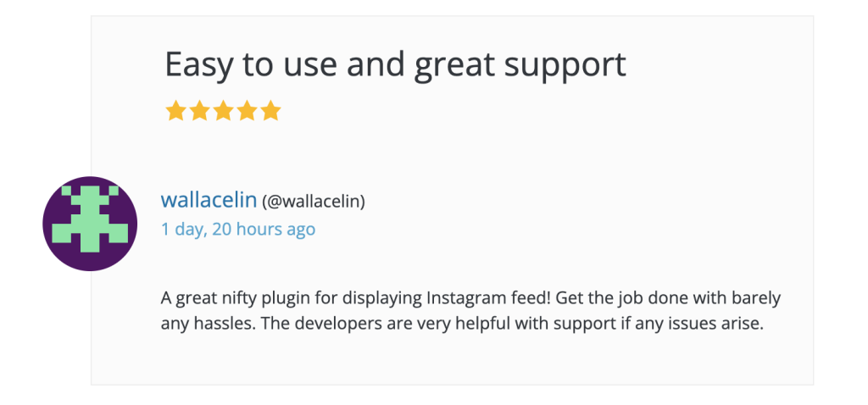Image resolution: width=868 pixels, height=405 pixels.
Task: Click the first gold rating star
Action: click(175, 110)
